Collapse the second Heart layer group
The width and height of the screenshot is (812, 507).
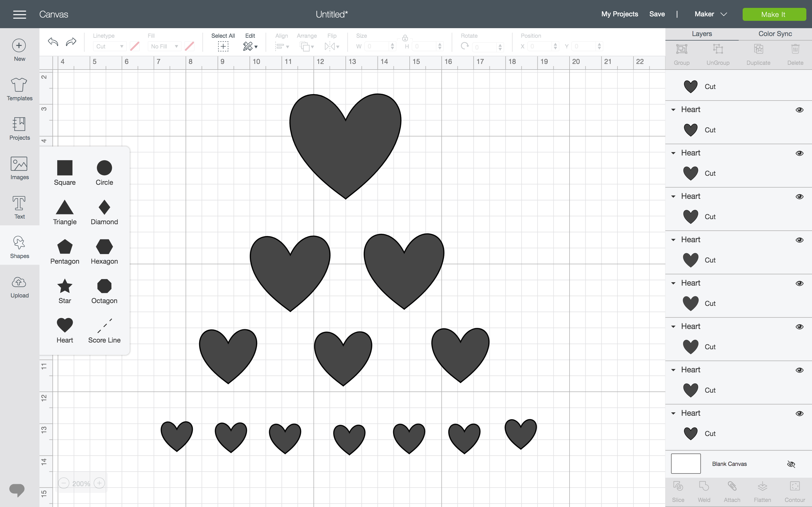673,153
